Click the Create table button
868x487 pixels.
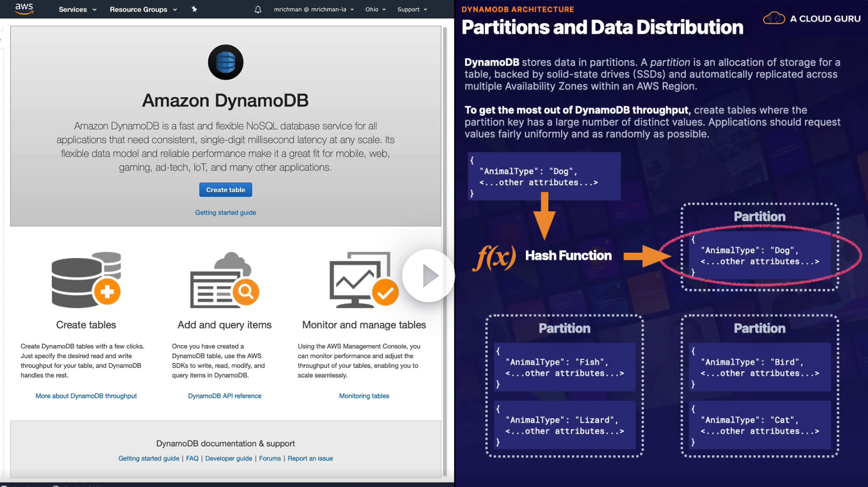point(226,190)
